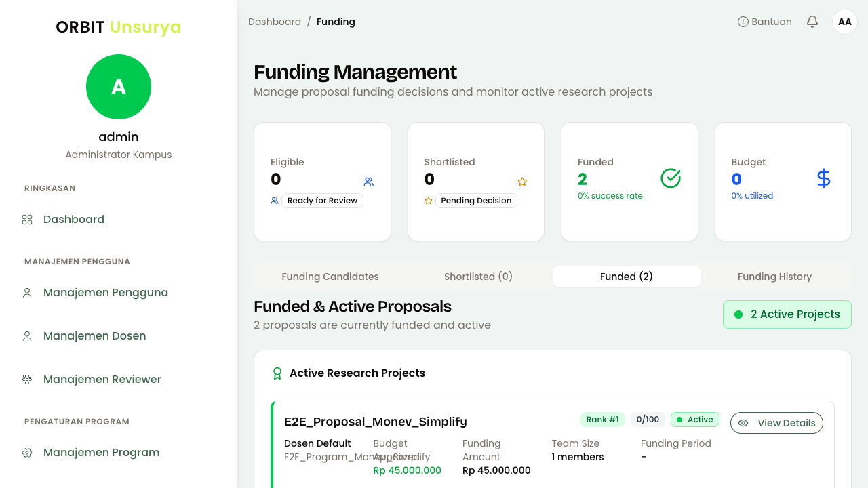
Task: Click the Manajemen Dosen user icon
Action: (27, 336)
